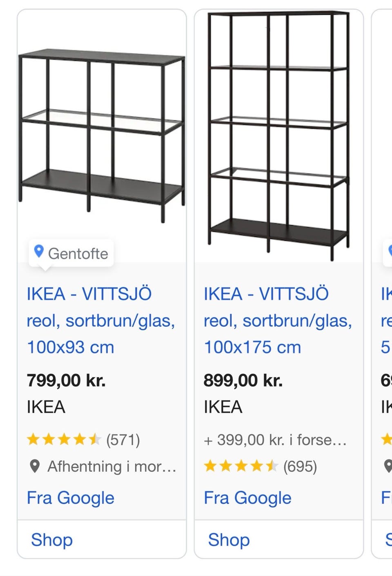
Task: Select the Gentofte location tag
Action: (71, 253)
